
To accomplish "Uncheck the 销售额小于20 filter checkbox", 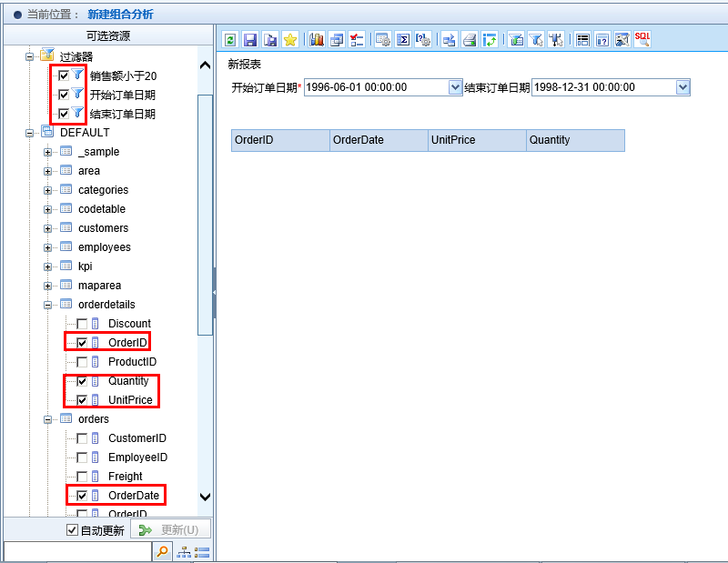I will click(64, 75).
